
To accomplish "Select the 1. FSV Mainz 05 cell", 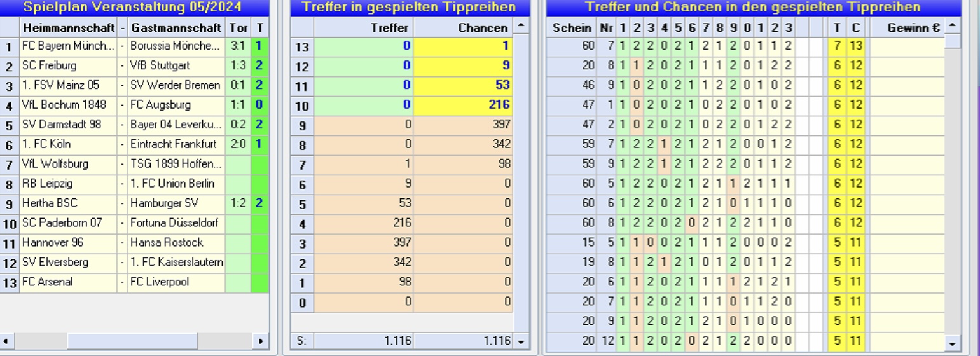I will [69, 86].
